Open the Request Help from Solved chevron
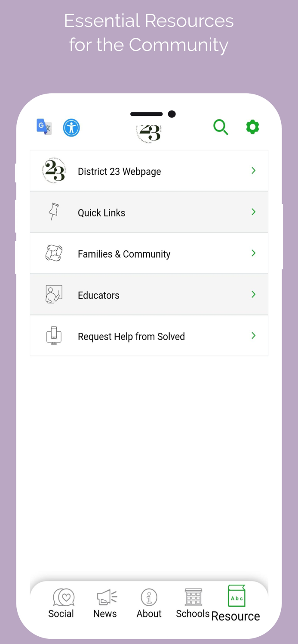Viewport: 298px width, 644px height. click(x=254, y=336)
